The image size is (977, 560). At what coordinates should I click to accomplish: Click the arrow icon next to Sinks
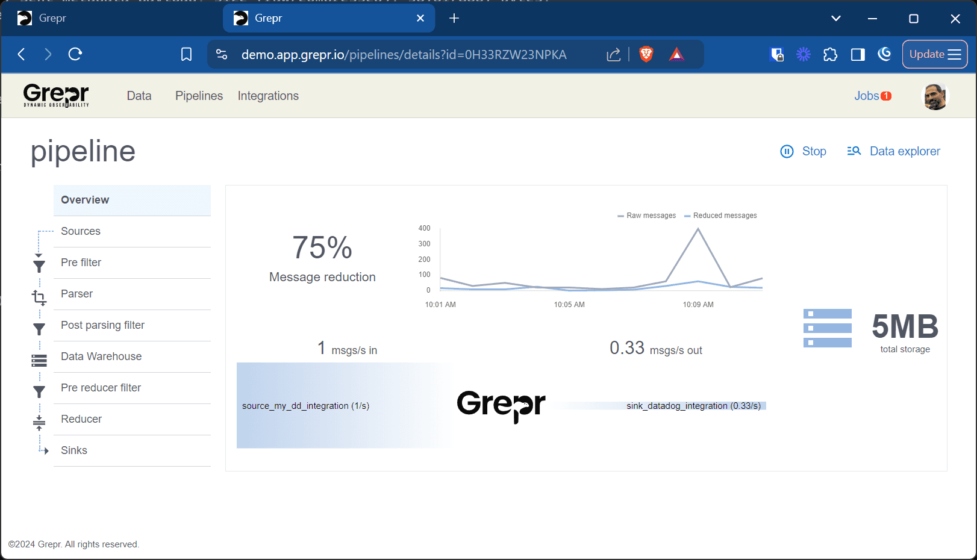pyautogui.click(x=45, y=450)
